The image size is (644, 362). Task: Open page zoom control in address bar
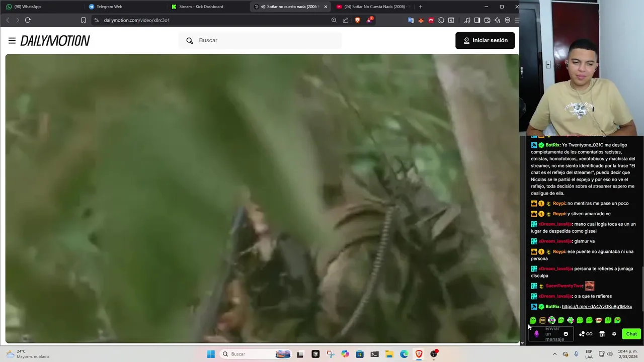click(334, 20)
